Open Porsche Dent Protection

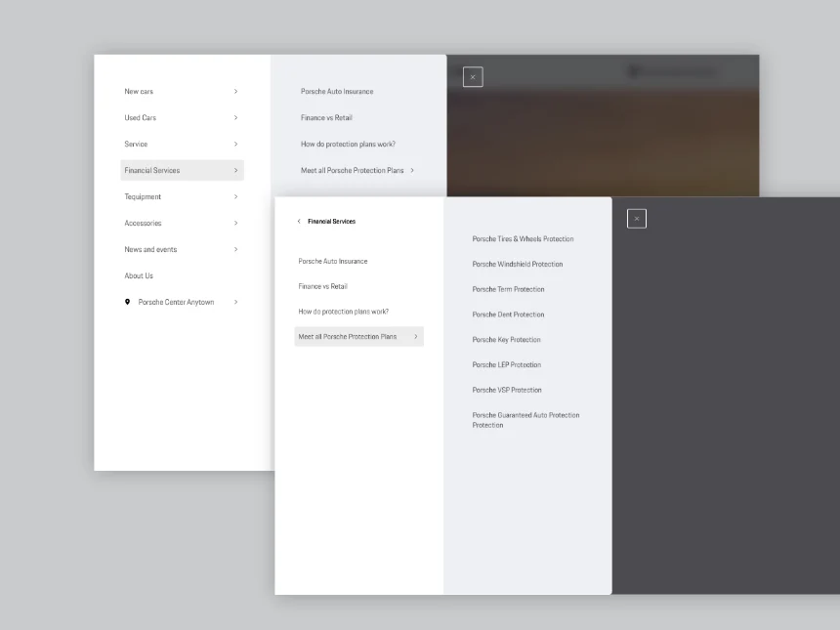[x=508, y=315]
